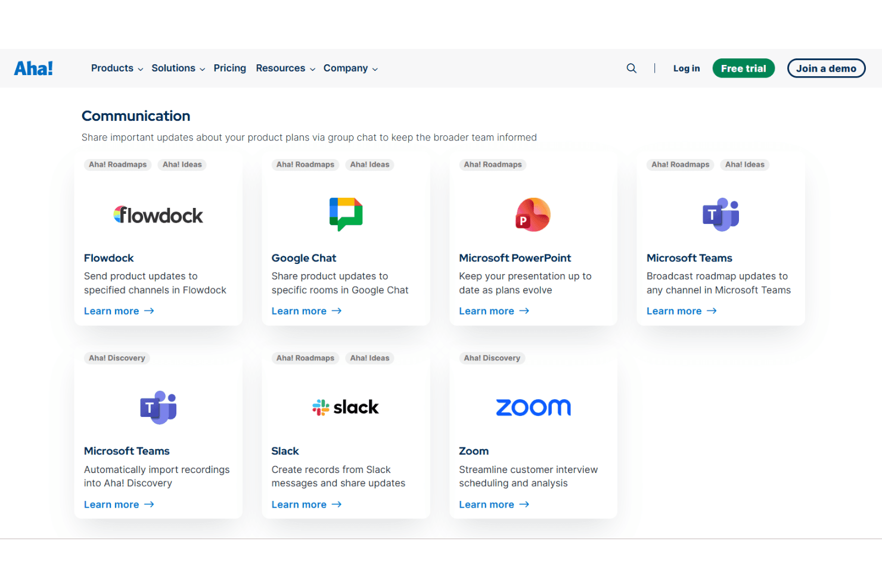Click the Flowdock logo
882x588 pixels.
158,215
